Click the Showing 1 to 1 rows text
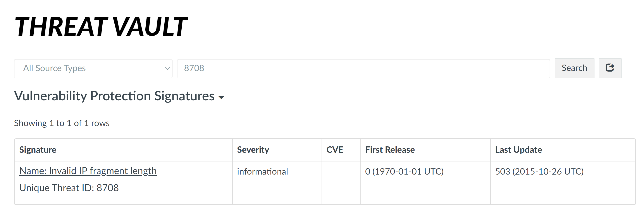Image resolution: width=644 pixels, height=216 pixels. pos(62,123)
